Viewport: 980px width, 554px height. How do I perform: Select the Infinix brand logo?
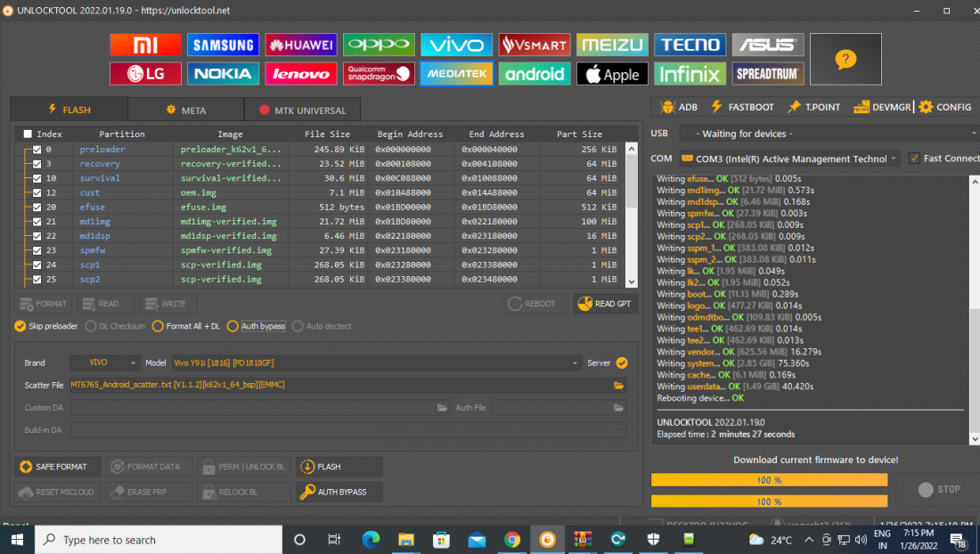point(690,74)
